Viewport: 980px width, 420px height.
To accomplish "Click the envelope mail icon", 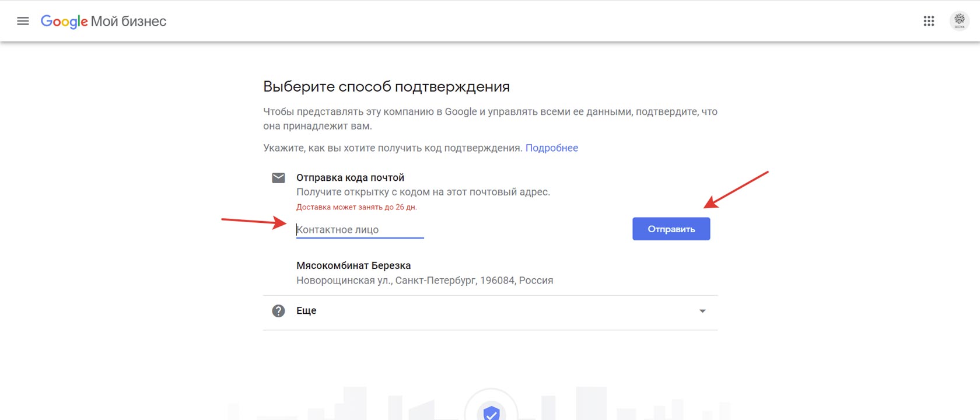I will click(x=278, y=177).
